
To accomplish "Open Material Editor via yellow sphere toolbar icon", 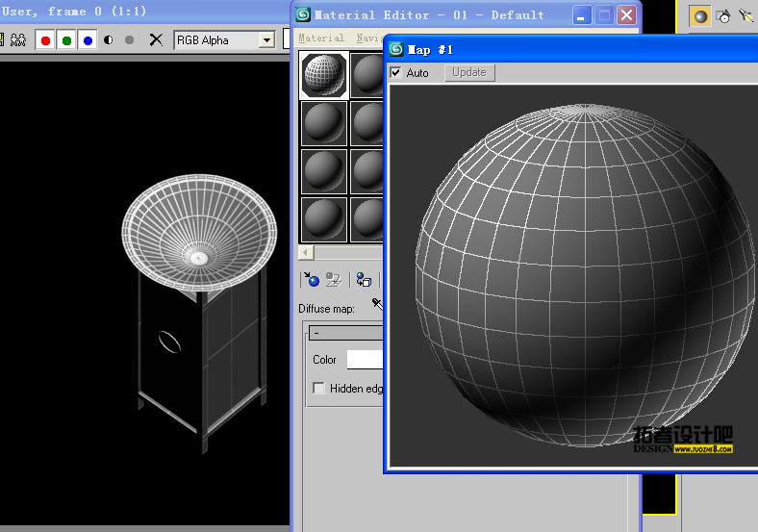I will [x=700, y=17].
